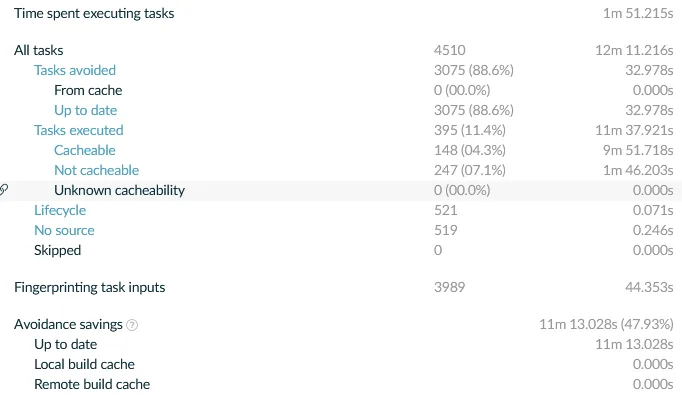Click the From cache row label

(88, 90)
